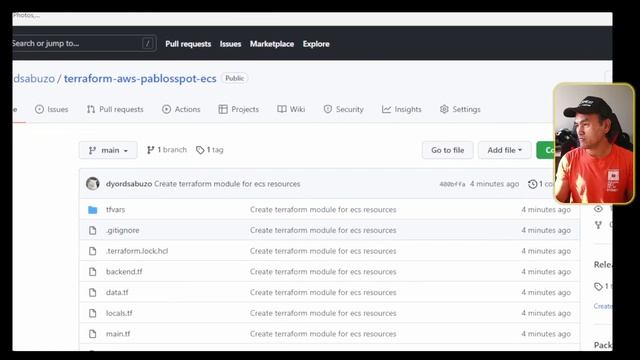The image size is (640, 360).
Task: Open the repository Settings tab
Action: click(x=460, y=109)
